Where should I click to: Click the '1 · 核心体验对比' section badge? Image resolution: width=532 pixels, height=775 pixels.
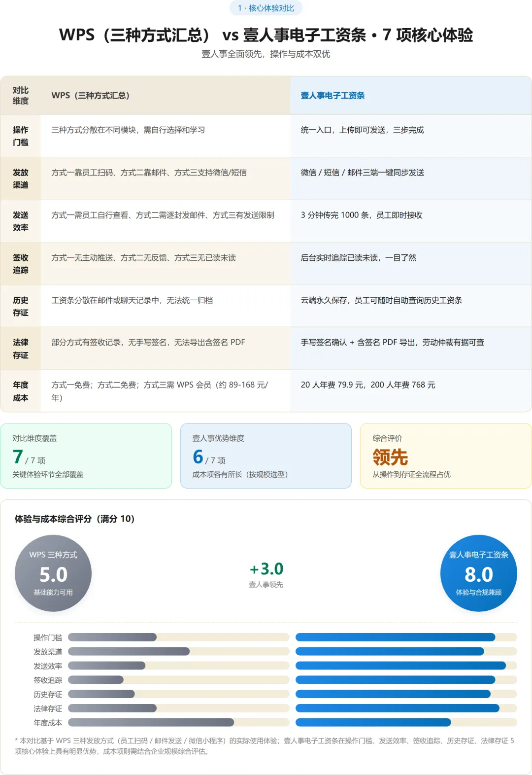[x=266, y=8]
